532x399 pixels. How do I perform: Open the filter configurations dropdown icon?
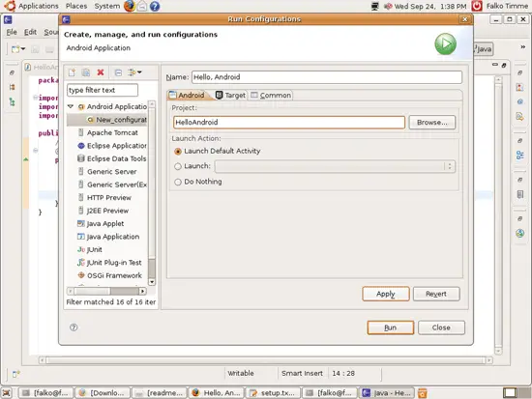134,72
